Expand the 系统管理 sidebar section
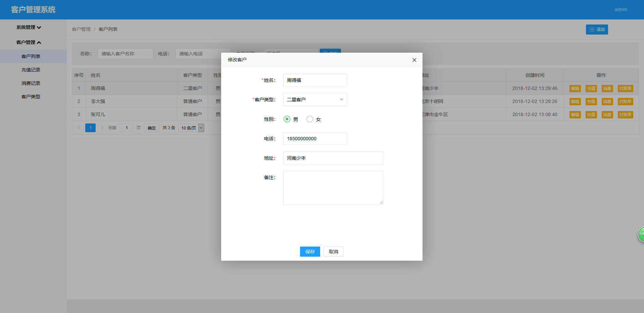This screenshot has width=644, height=313. (x=28, y=28)
